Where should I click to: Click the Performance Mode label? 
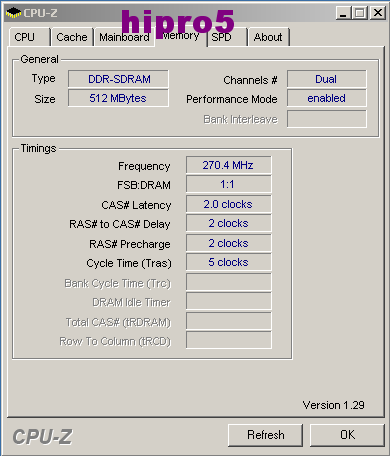[x=232, y=99]
